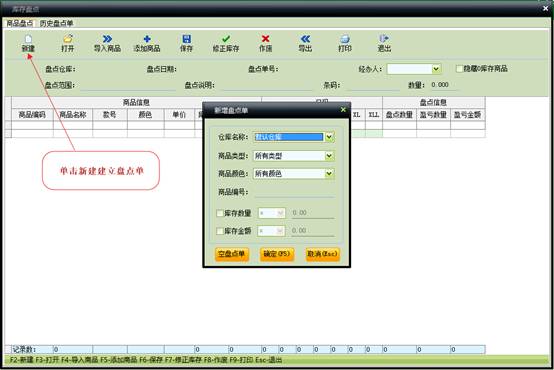Click the 确定(F5) button
The image size is (554, 370).
pos(277,254)
